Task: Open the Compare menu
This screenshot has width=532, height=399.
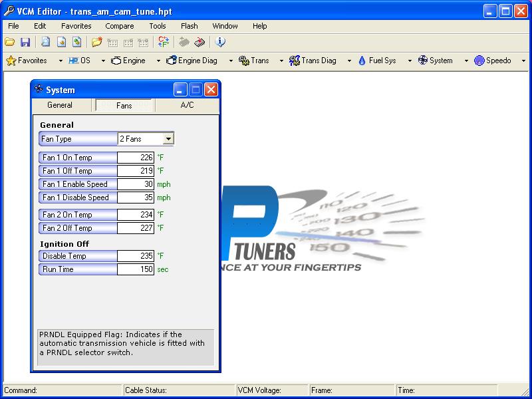Action: 119,26
